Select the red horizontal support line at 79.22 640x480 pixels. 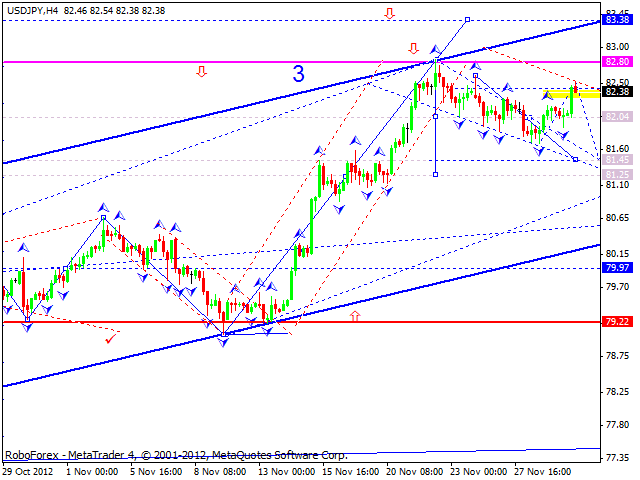[150, 322]
